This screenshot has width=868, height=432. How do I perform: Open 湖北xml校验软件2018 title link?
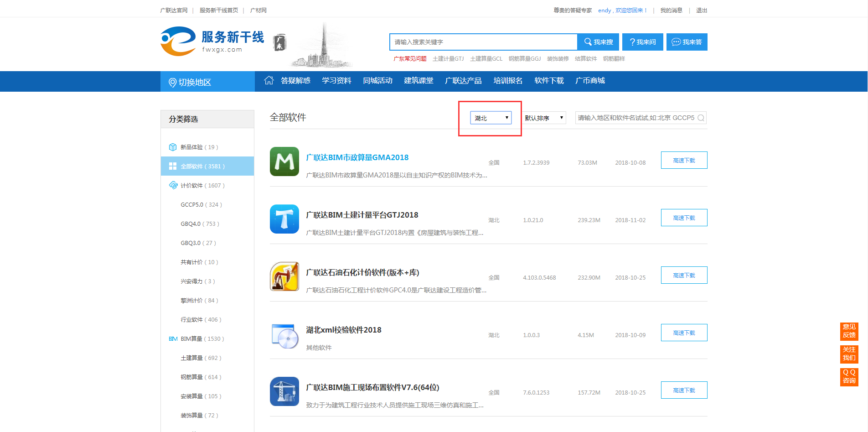(x=344, y=330)
